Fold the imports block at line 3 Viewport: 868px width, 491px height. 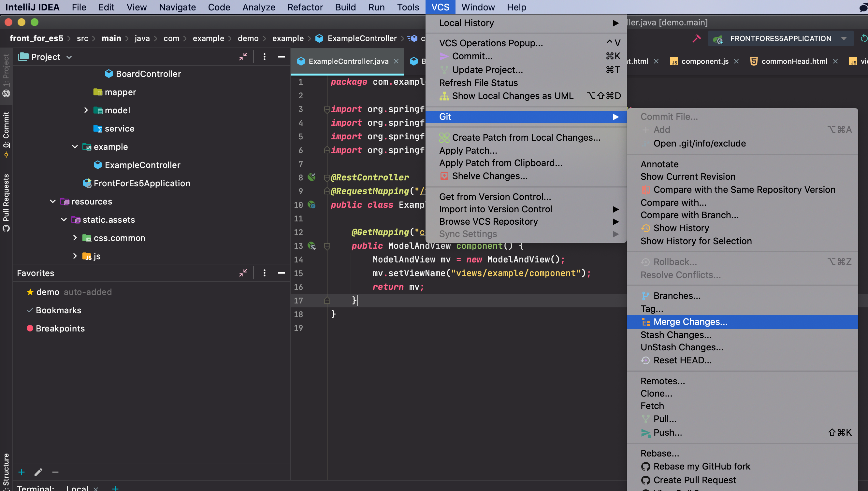[327, 109]
